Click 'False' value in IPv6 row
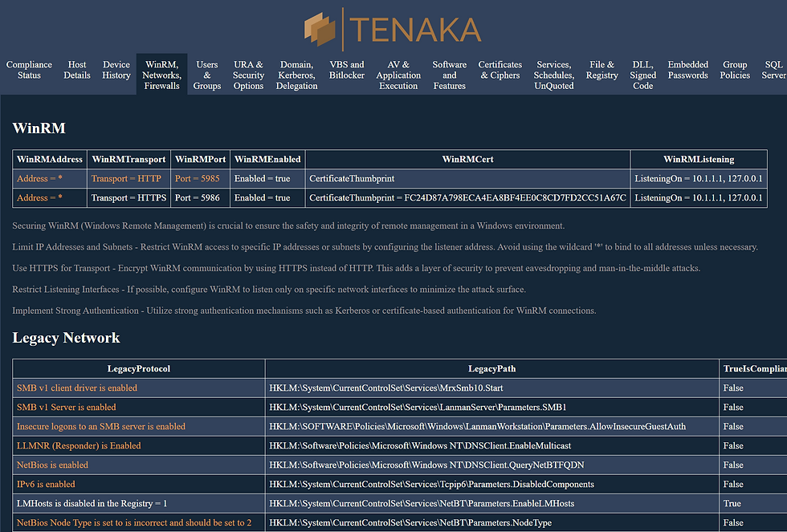787x532 pixels. click(733, 484)
